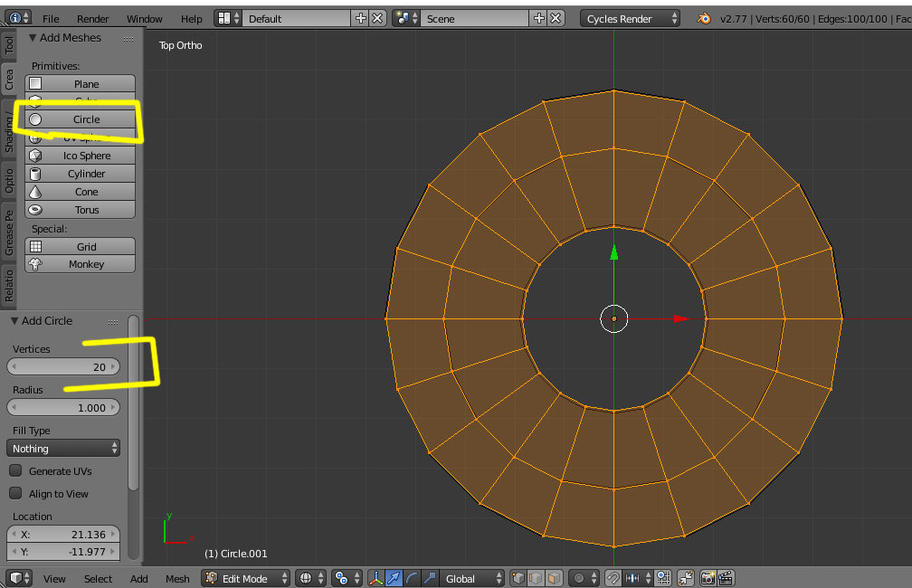The width and height of the screenshot is (912, 588).
Task: Open the Fill Type dropdown showing Nothing
Action: tap(63, 449)
